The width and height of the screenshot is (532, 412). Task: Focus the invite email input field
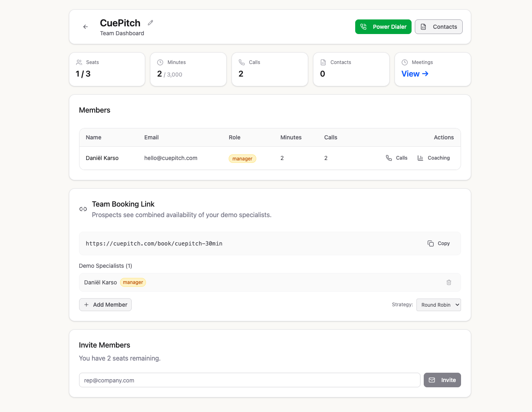pyautogui.click(x=249, y=380)
